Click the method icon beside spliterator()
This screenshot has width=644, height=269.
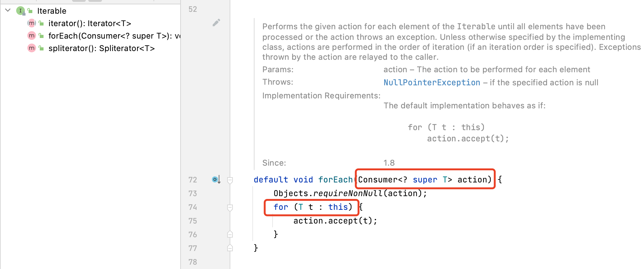(x=31, y=48)
